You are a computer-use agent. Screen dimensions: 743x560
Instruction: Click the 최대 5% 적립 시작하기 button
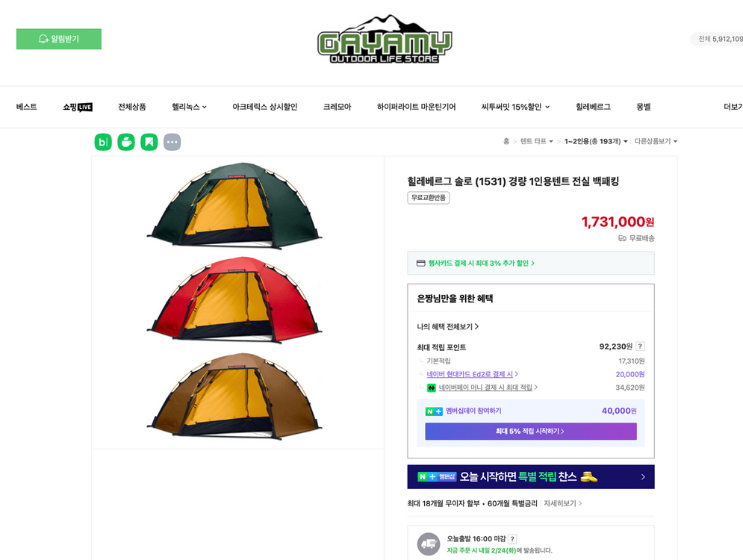(530, 432)
